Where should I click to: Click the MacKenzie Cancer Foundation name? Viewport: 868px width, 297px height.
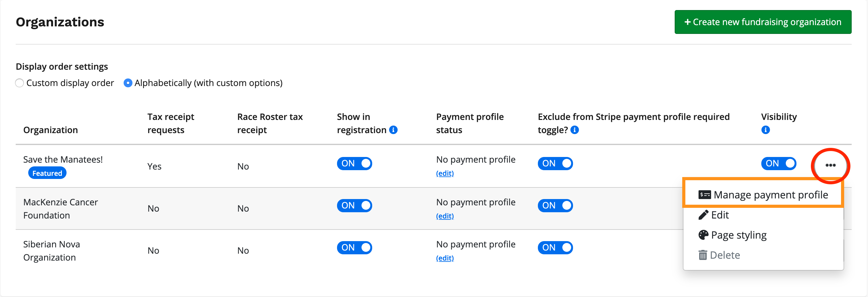click(60, 209)
